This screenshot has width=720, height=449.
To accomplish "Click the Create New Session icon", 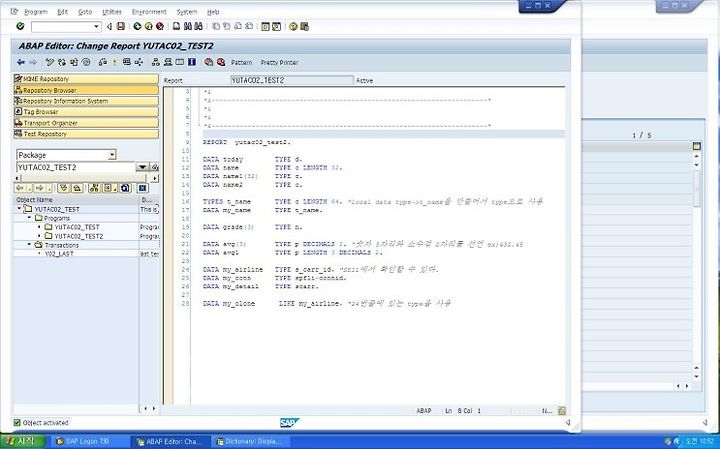I will coord(265,26).
